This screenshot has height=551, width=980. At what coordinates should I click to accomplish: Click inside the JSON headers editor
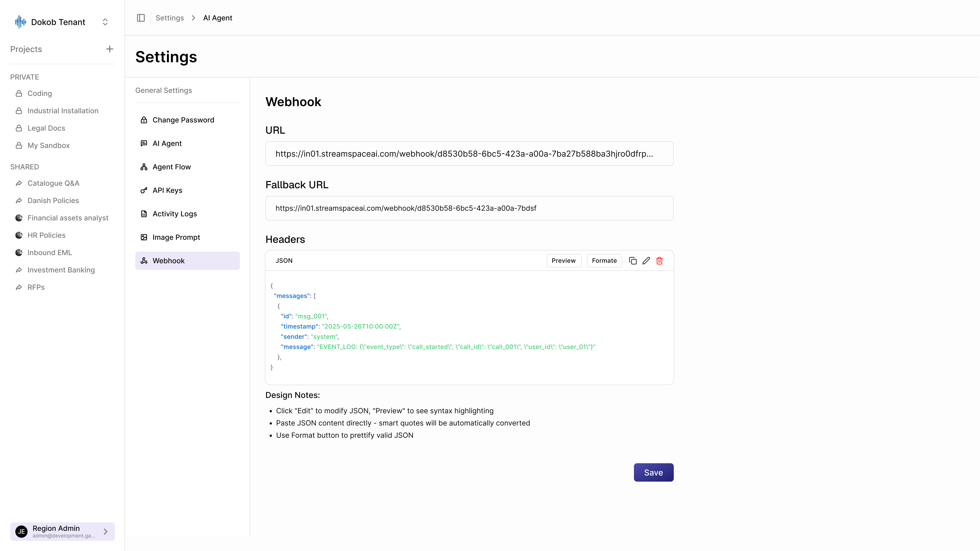coord(469,327)
